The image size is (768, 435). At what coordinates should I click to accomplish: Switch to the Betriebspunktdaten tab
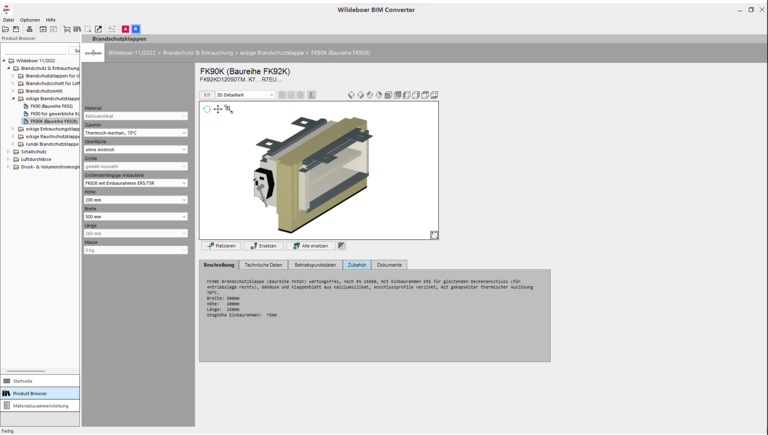(x=315, y=265)
